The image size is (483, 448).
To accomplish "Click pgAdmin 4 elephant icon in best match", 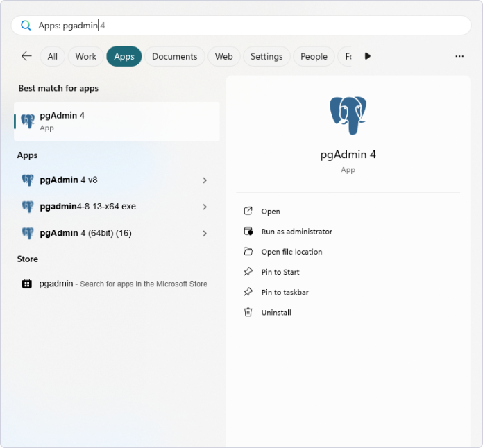I will click(28, 121).
